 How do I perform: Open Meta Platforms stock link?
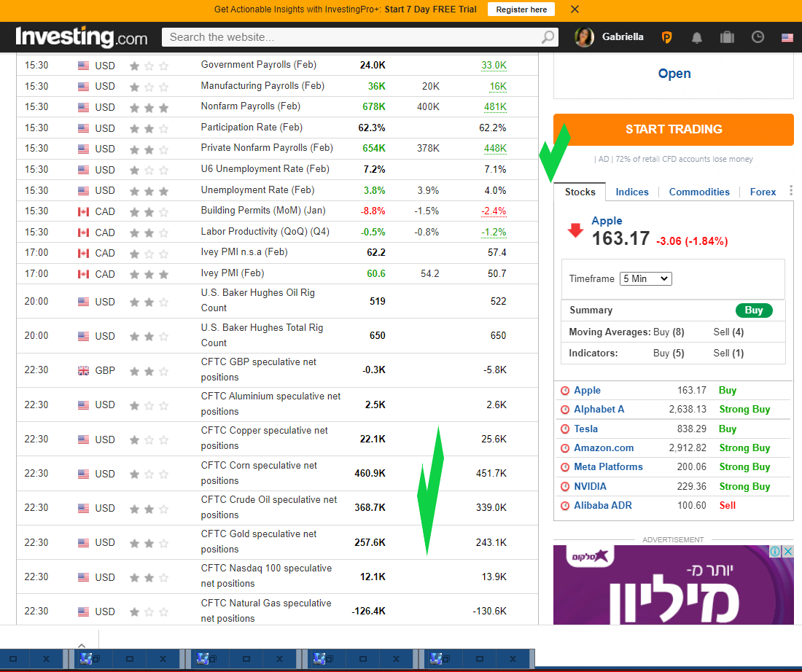pyautogui.click(x=608, y=466)
